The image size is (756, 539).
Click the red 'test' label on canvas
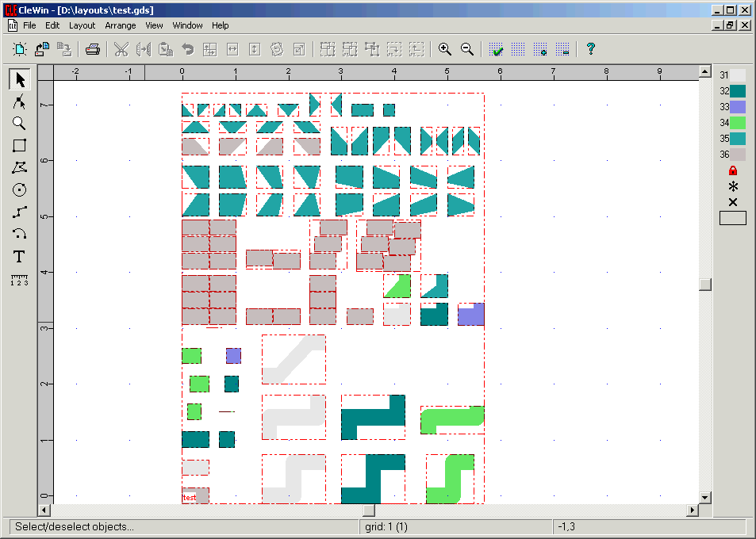click(190, 498)
